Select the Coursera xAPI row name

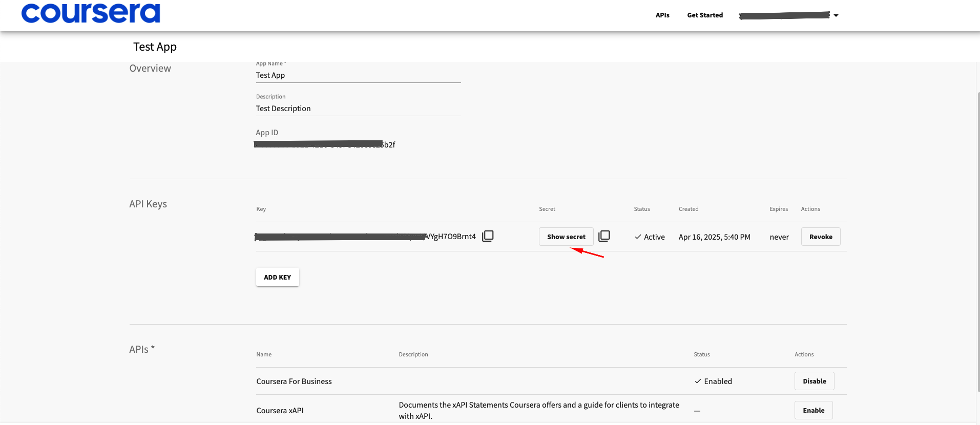(280, 411)
